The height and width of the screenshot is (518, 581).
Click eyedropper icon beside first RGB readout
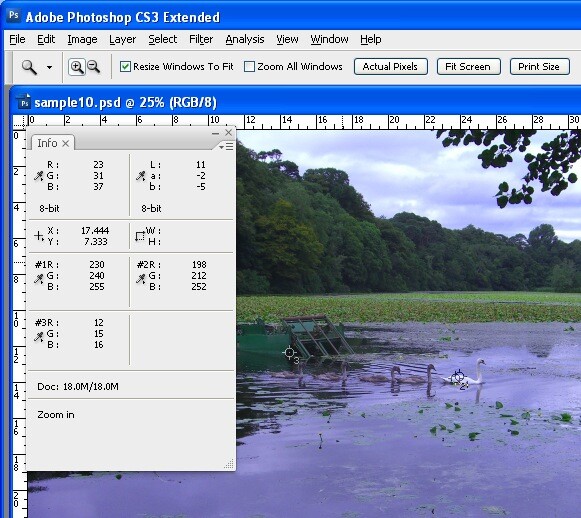point(39,176)
